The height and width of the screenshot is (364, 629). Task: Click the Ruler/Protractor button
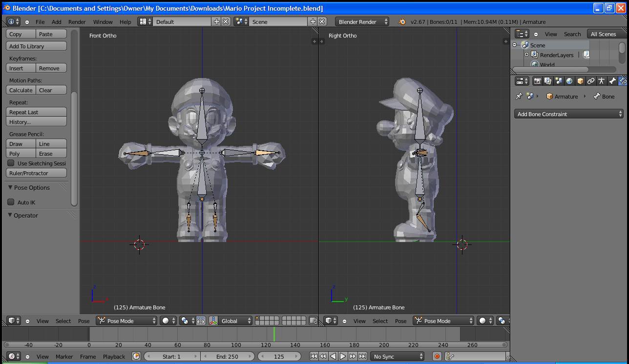(37, 173)
